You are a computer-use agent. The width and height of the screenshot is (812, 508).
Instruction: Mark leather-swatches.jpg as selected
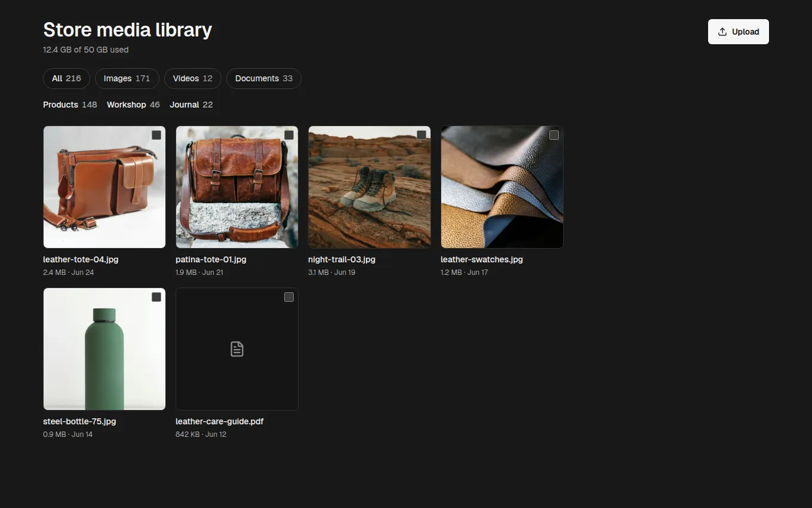pyautogui.click(x=554, y=135)
